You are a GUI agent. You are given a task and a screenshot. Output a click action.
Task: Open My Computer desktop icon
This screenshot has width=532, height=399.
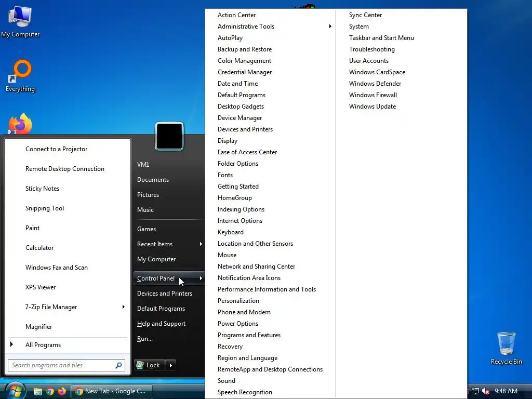coord(20,21)
